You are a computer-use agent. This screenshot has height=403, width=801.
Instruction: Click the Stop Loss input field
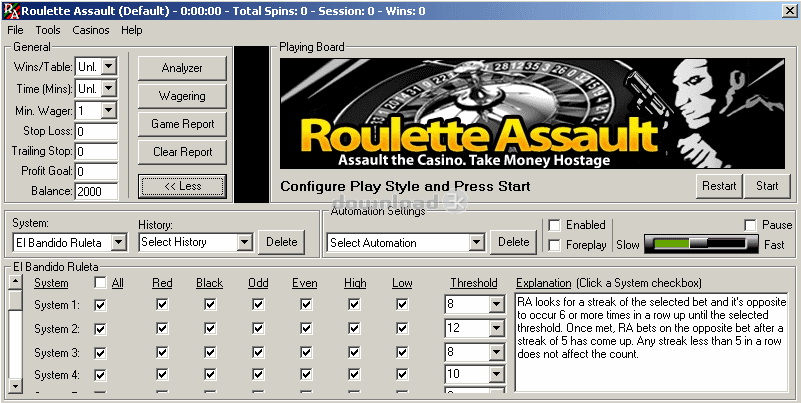[97, 131]
